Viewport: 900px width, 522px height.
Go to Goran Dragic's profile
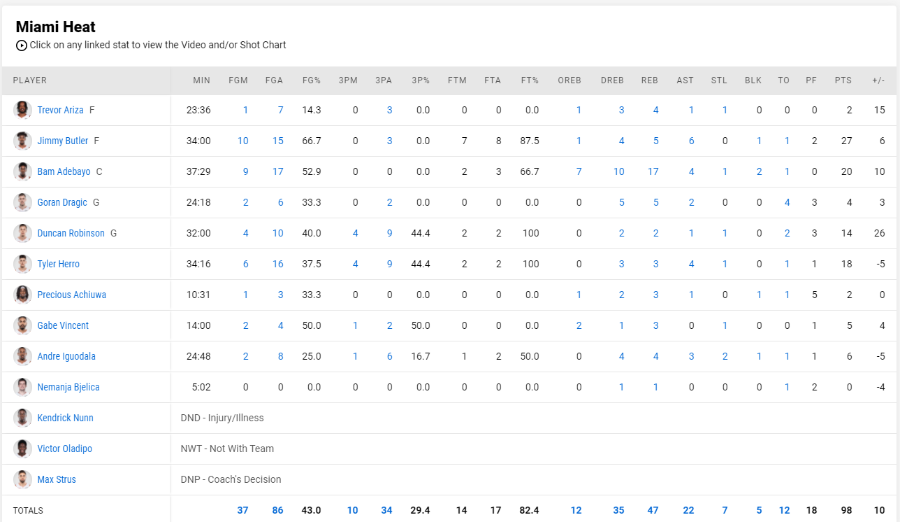pyautogui.click(x=62, y=202)
